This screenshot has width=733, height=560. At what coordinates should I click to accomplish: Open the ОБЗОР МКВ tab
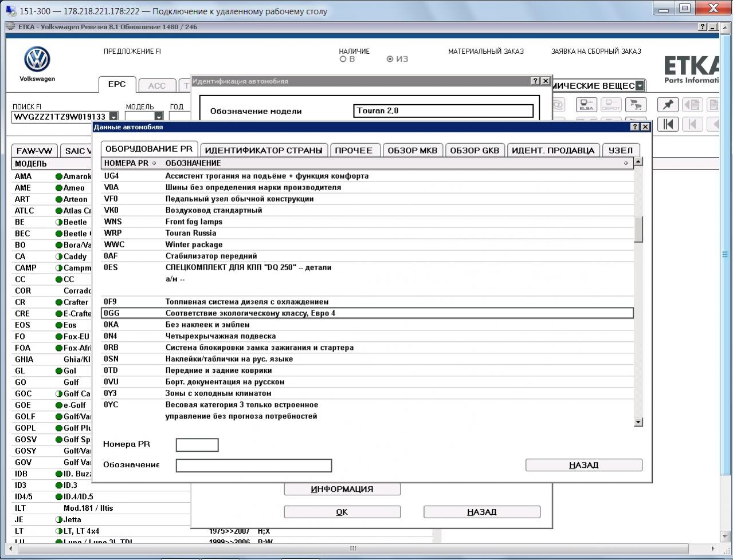click(x=413, y=150)
